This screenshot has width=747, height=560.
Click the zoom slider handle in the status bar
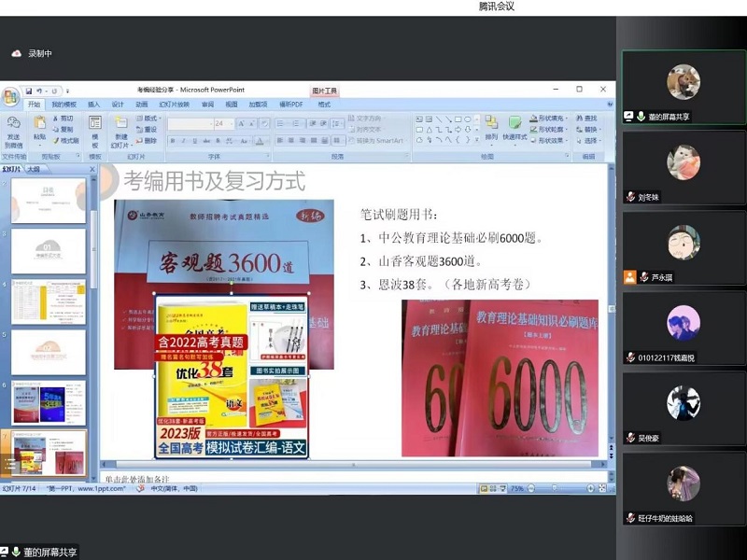(554, 488)
